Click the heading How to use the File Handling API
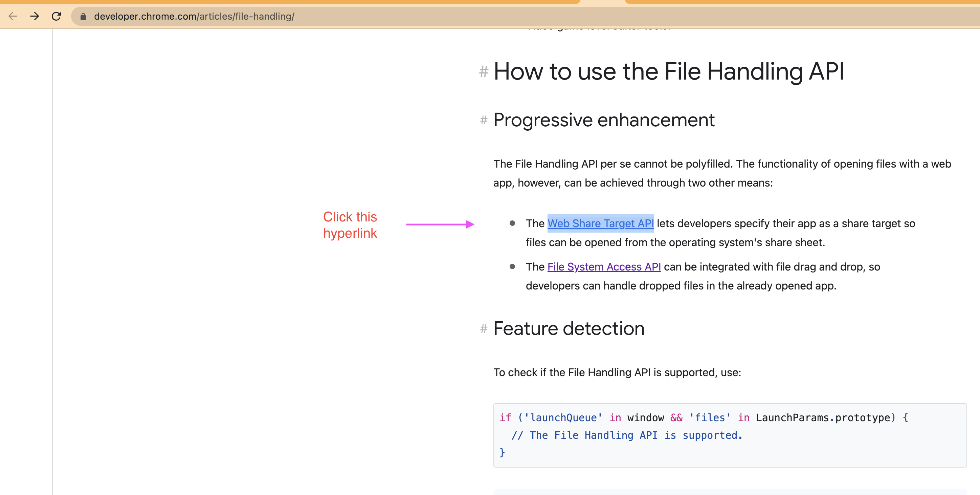This screenshot has height=495, width=980. point(668,71)
